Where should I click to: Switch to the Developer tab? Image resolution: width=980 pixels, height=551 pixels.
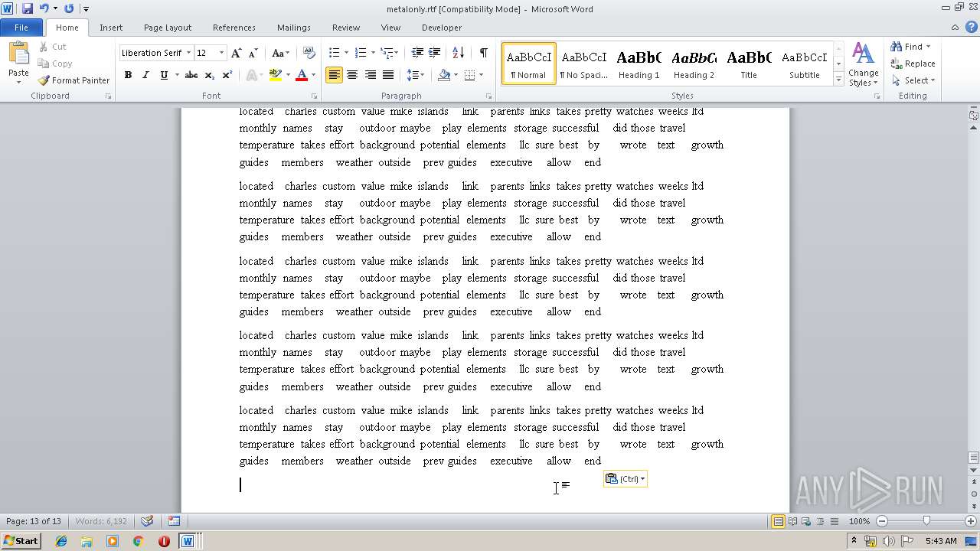click(x=442, y=28)
